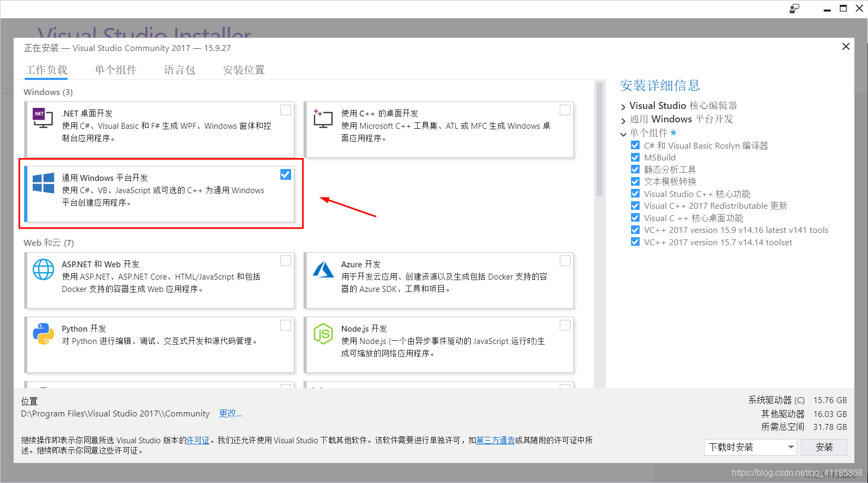Viewport: 868px width, 483px height.
Task: Click the Node.js hexagon icon
Action: coord(323,334)
